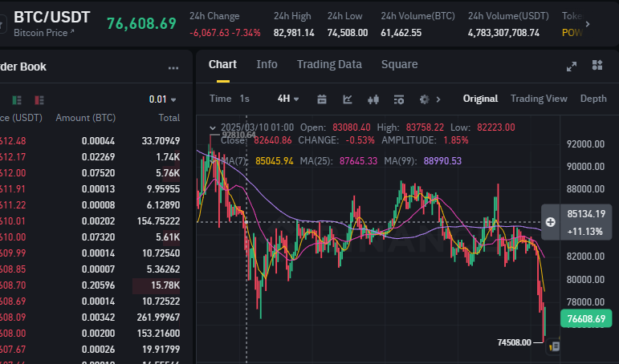The image size is (619, 364).
Task: Open the Trading Data tab
Action: [329, 64]
